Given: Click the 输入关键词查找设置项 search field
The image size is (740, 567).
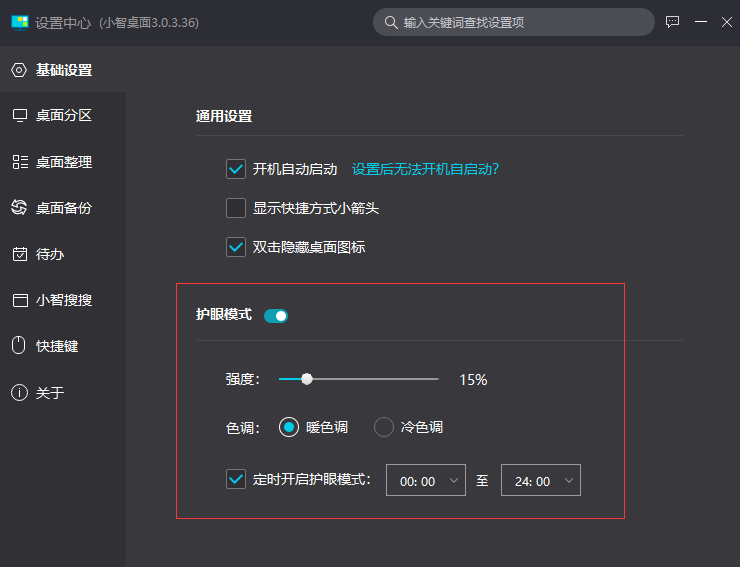Looking at the screenshot, I should coord(515,22).
